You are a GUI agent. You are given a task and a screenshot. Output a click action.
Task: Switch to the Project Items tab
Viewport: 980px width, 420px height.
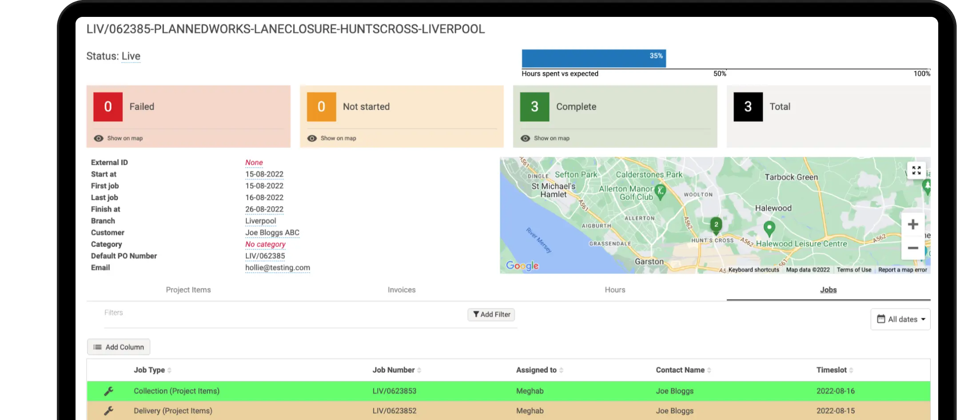(188, 290)
